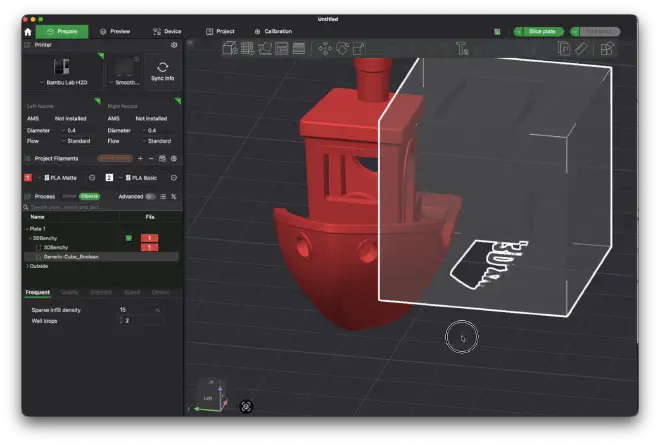Open PLA Matte filament dropdown
The width and height of the screenshot is (660, 445).
(x=60, y=178)
